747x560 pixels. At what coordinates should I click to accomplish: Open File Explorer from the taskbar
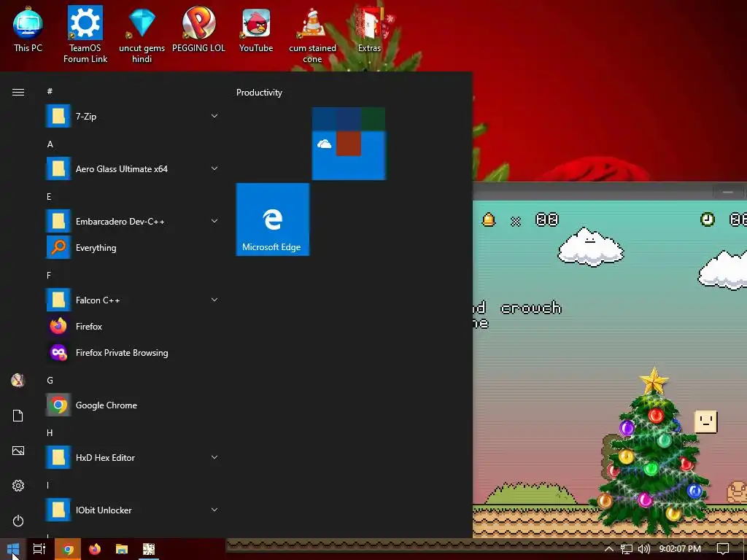[x=122, y=549]
